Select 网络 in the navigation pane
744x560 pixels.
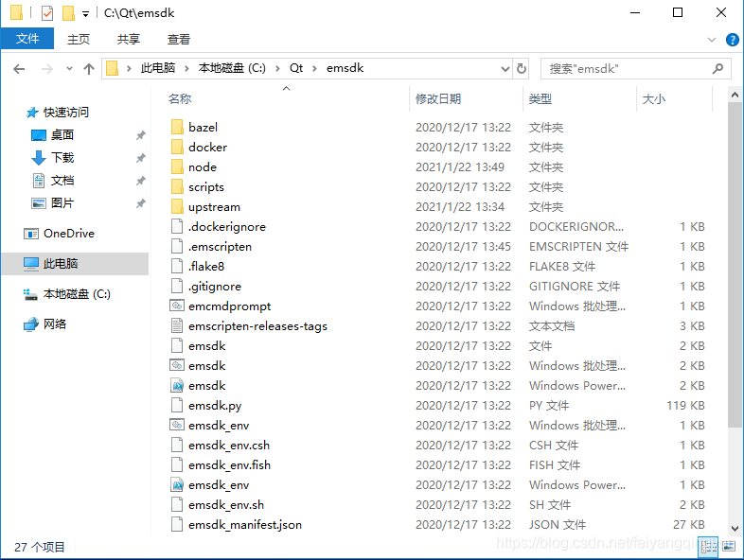pos(55,324)
